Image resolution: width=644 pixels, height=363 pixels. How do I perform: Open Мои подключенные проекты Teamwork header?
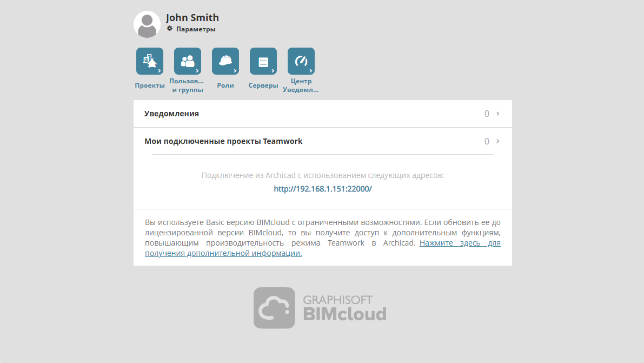(223, 141)
